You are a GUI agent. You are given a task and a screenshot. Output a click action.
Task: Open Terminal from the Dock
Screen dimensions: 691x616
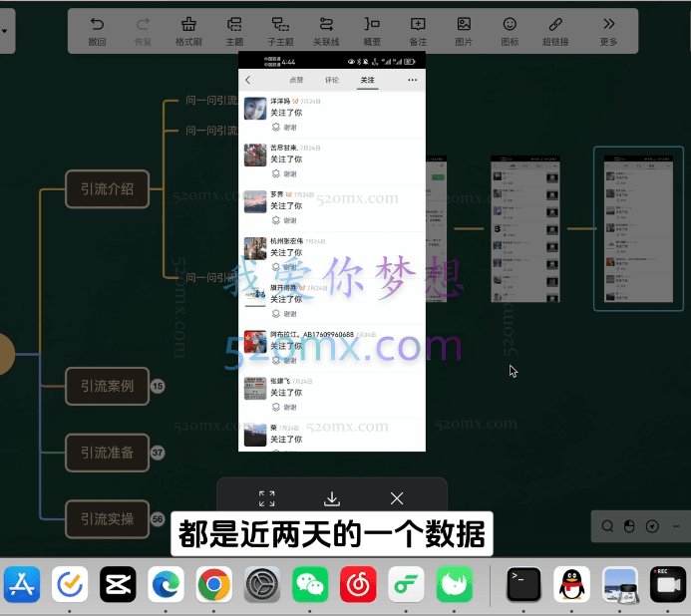tap(523, 584)
